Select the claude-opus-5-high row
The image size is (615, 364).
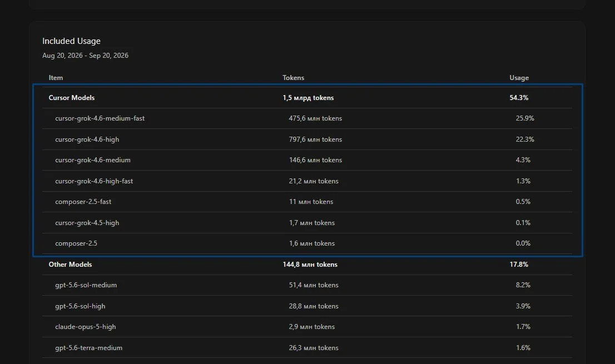(x=307, y=327)
